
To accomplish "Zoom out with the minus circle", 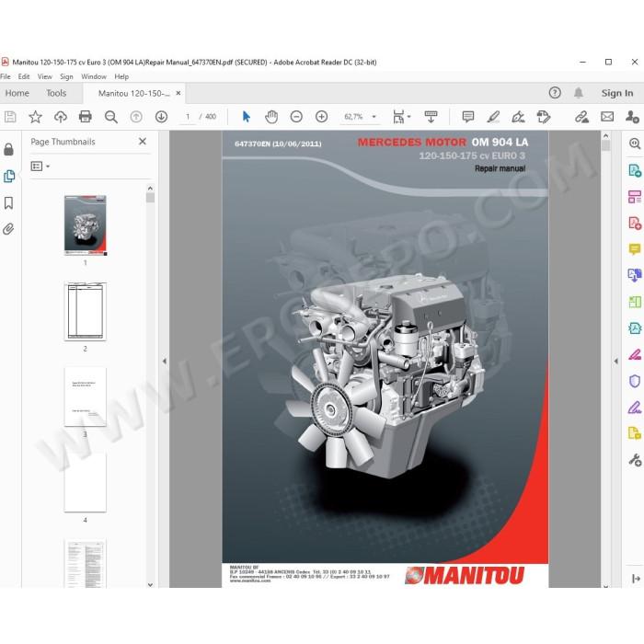I will point(296,117).
